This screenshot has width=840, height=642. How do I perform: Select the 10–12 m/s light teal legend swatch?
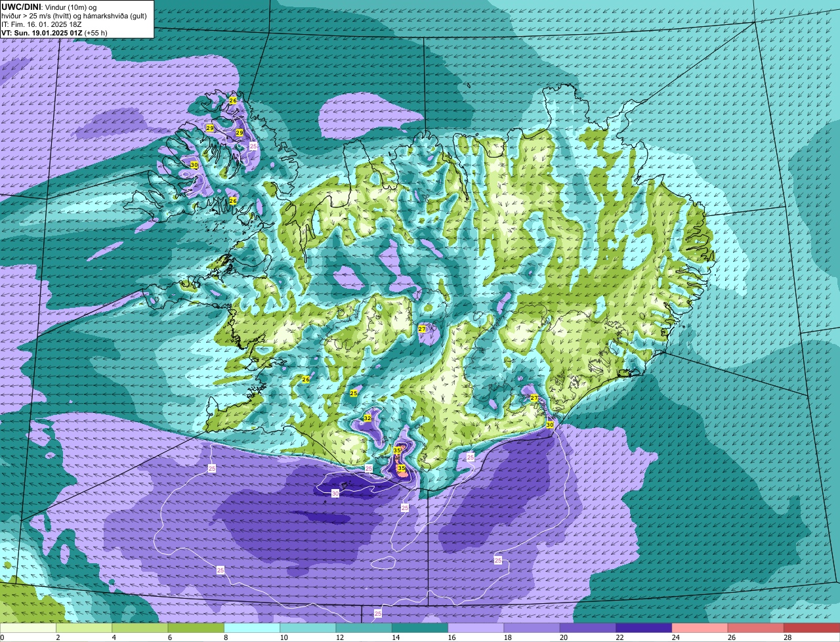(308, 628)
